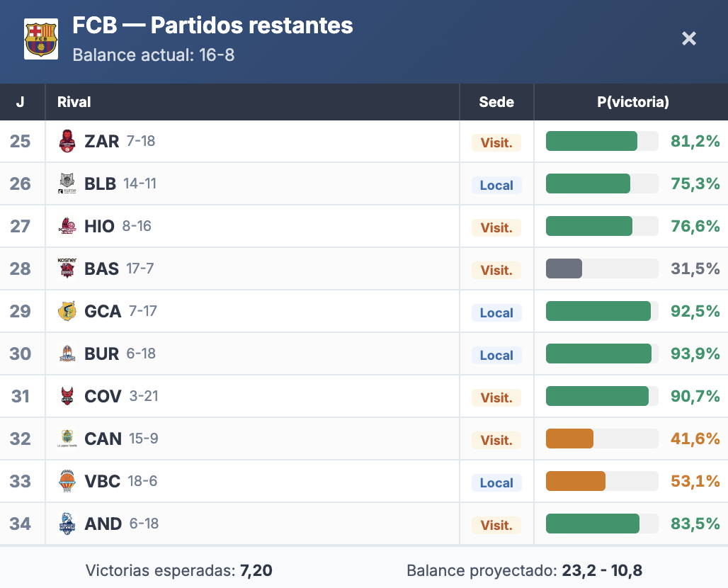Click the Local badge for BLB
This screenshot has height=588, width=728.
(496, 185)
